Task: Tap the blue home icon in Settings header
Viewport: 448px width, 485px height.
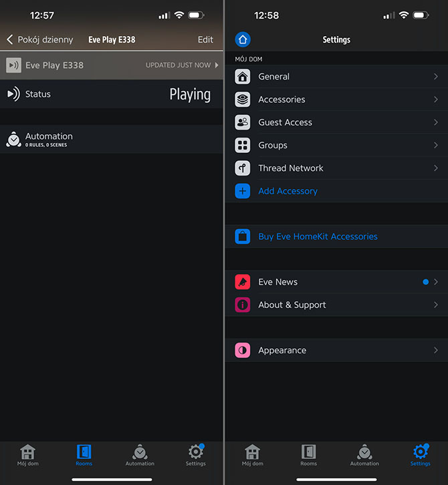Action: click(x=243, y=39)
